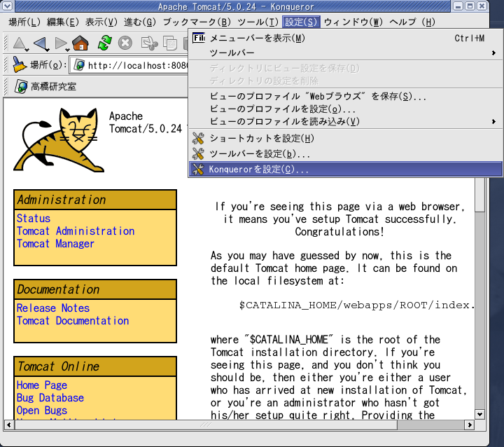The height and width of the screenshot is (447, 504).
Task: Select ビューのプロファイル Webブラウズ を保存
Action: point(345,96)
